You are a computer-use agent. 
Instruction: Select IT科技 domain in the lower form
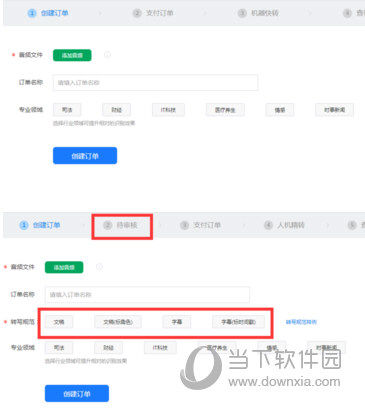coord(160,348)
